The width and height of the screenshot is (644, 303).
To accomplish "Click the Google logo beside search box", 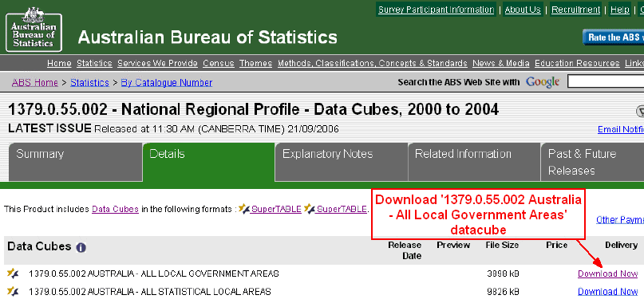I will pos(543,82).
